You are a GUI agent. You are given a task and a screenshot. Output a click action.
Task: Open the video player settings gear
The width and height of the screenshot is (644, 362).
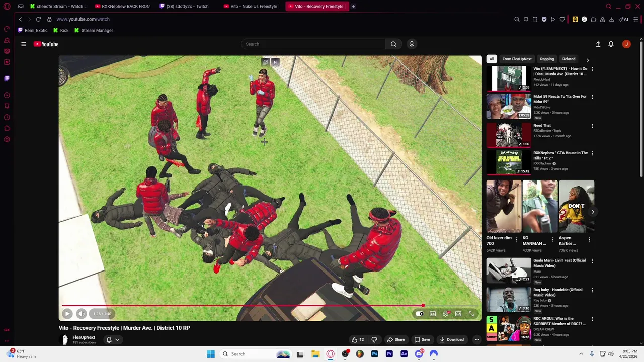tap(446, 314)
